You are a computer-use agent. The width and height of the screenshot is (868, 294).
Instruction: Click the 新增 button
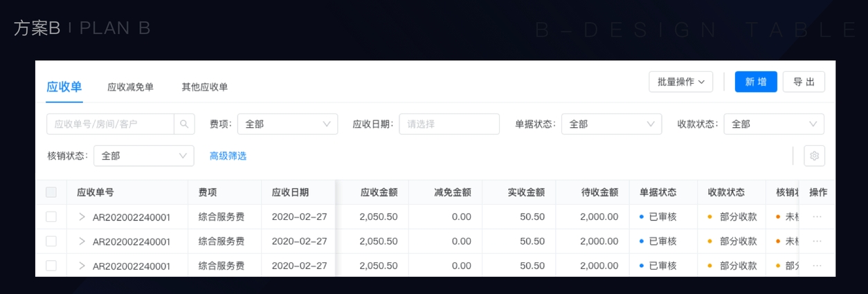(x=756, y=82)
